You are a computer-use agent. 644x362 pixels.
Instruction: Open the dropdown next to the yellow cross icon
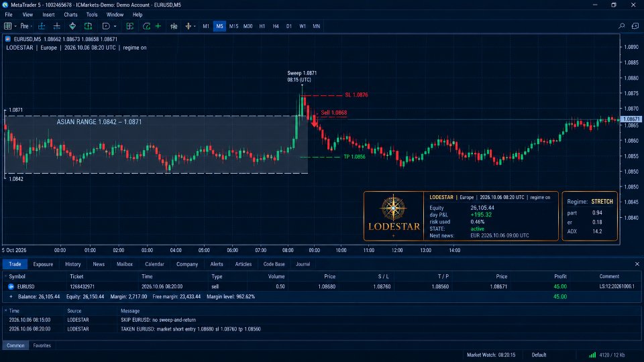coord(195,26)
